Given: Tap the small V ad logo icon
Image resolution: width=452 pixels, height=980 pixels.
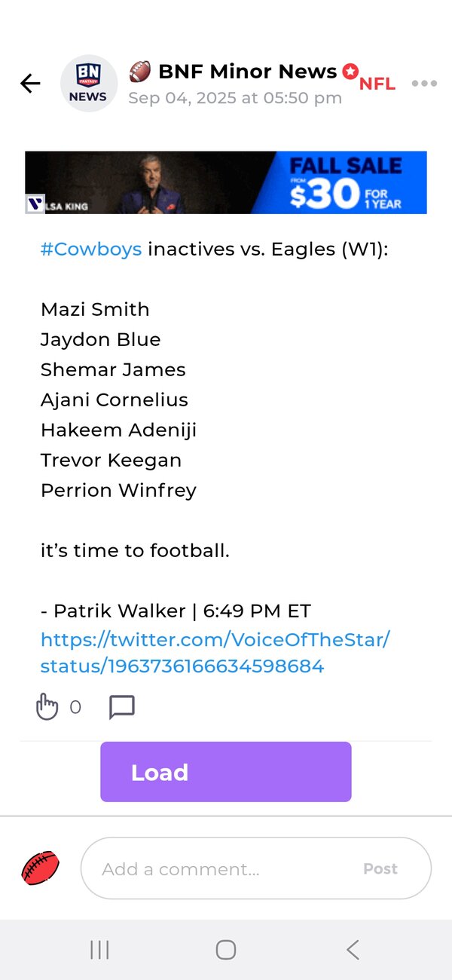Looking at the screenshot, I should coord(35,204).
